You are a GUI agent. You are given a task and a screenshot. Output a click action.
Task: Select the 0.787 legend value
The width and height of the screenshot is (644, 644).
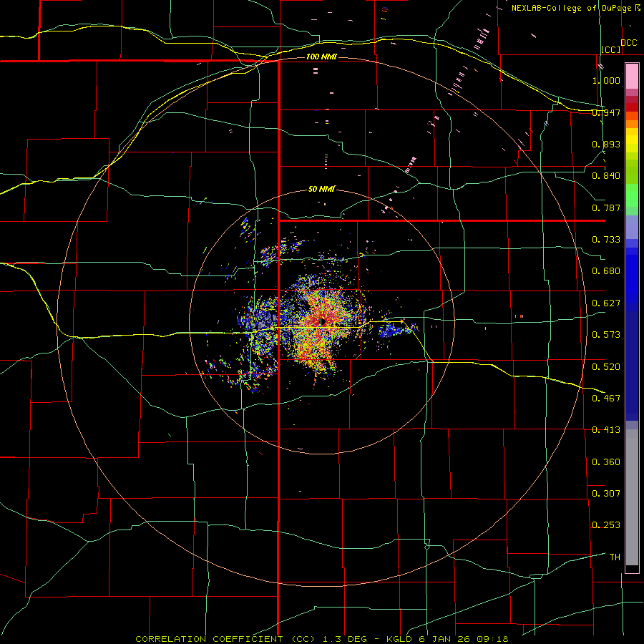(606, 208)
